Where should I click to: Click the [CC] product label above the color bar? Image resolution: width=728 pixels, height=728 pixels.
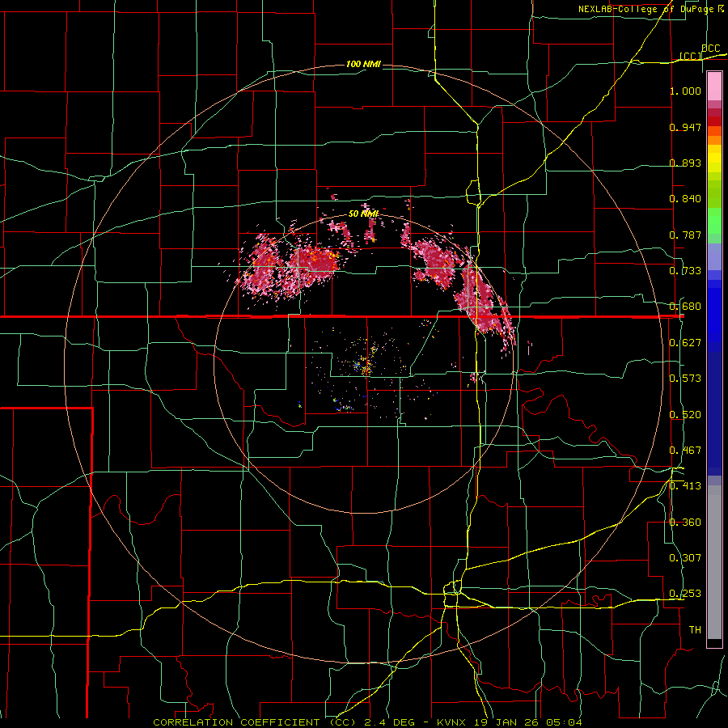(691, 56)
